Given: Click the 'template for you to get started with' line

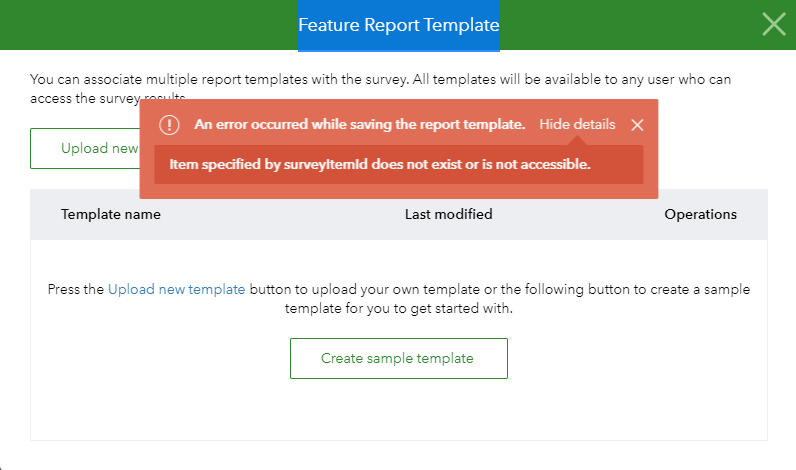Looking at the screenshot, I should point(399,309).
